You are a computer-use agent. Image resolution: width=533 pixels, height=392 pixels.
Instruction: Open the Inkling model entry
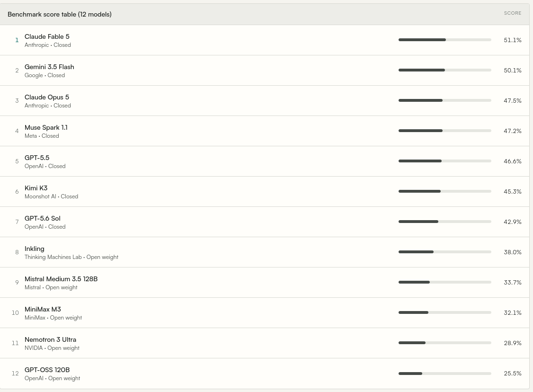[265, 252]
